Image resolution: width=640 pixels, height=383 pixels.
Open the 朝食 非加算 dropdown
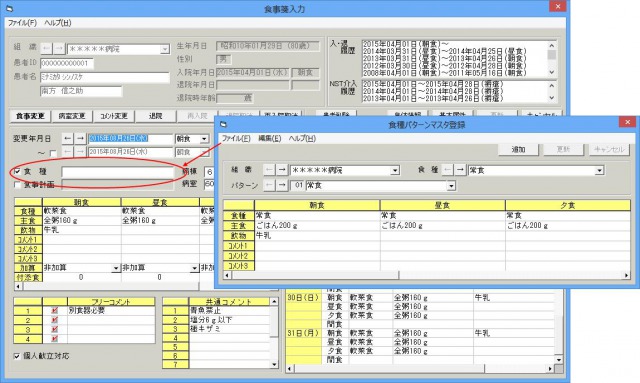pos(116,268)
